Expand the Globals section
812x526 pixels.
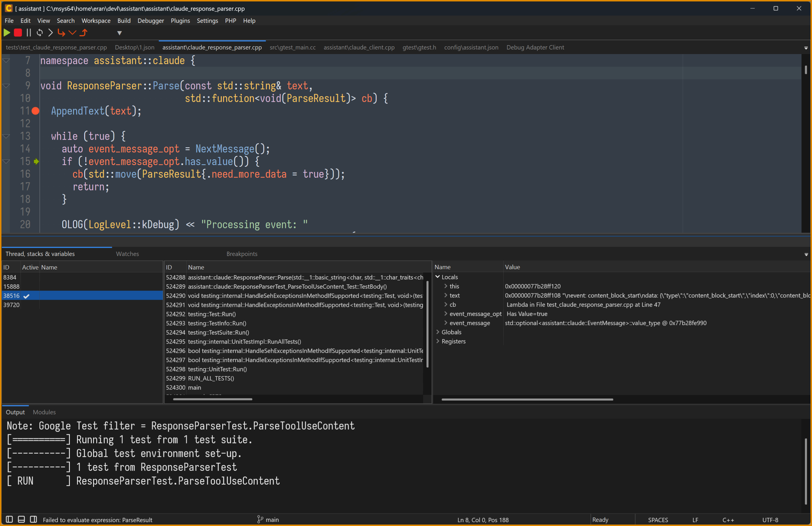point(438,332)
